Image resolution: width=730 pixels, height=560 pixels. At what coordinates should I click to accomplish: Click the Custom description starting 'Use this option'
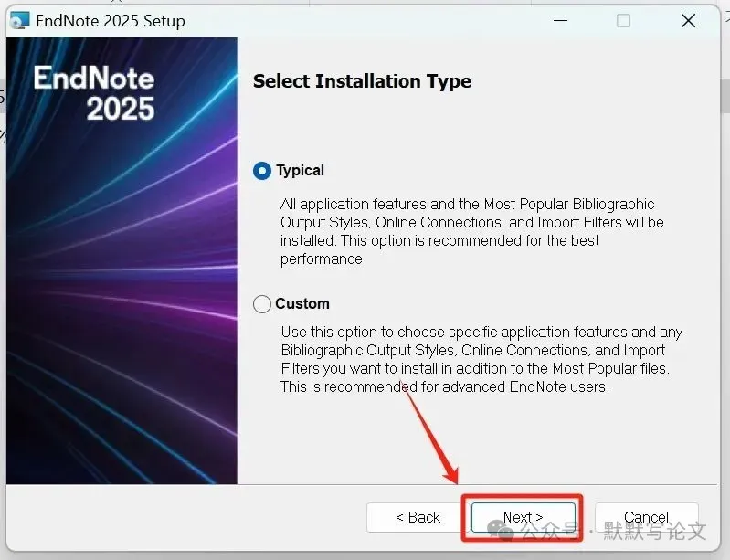[481, 359]
